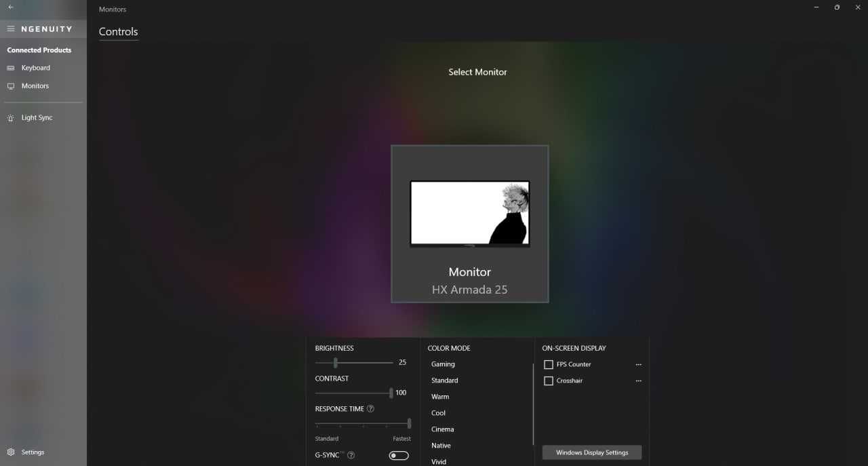Select Keyboard under Connected Products
Viewport: 868px width, 466px height.
point(36,68)
